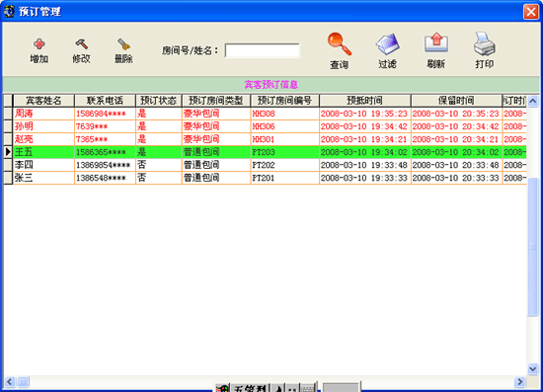Click phone number cell 7639***
This screenshot has height=392, width=543.
coord(105,126)
